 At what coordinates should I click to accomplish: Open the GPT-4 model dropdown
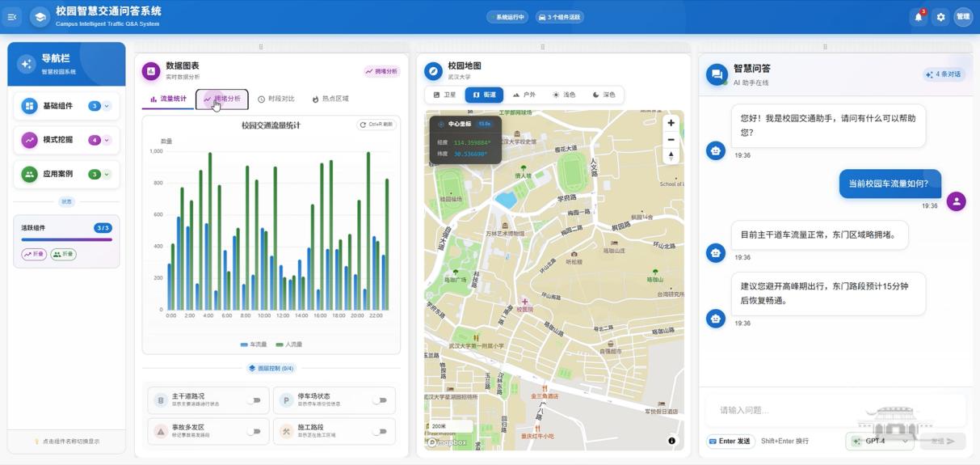pyautogui.click(x=881, y=441)
